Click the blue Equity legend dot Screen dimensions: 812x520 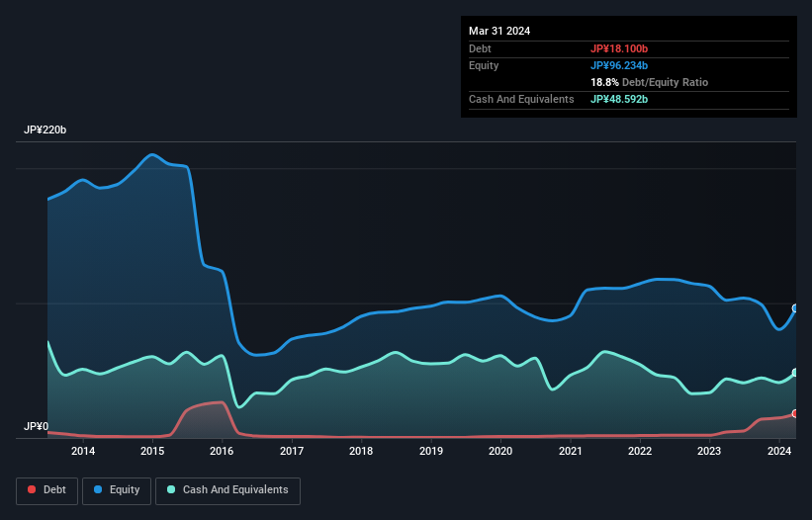[x=98, y=489]
